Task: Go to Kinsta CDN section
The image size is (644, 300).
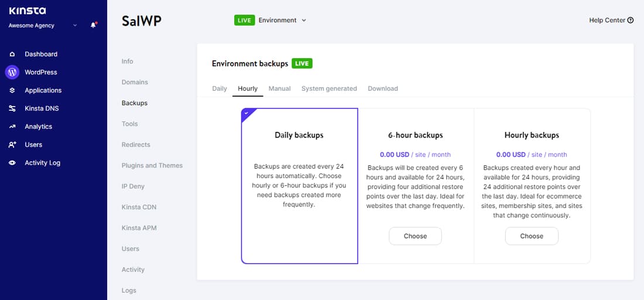Action: point(139,207)
